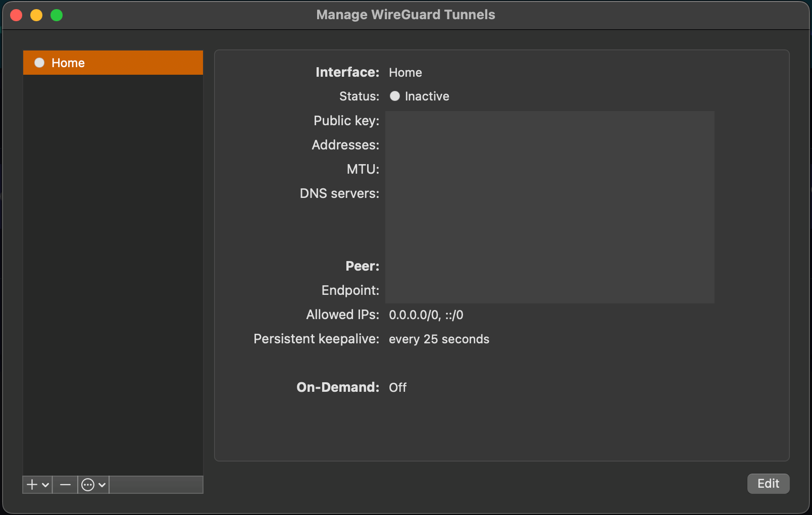This screenshot has width=812, height=515.
Task: Click the 'DNS servers:' label
Action: click(x=339, y=193)
